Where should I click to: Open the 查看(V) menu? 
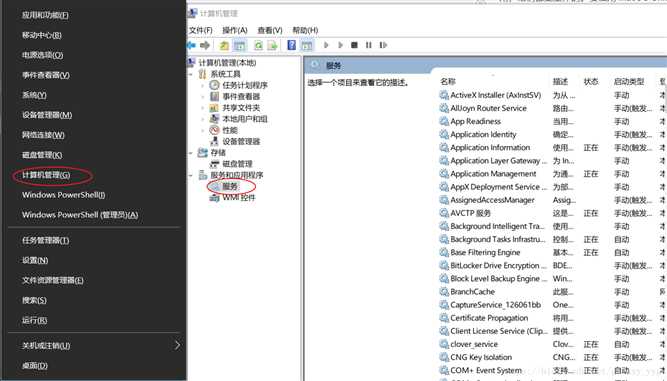270,30
